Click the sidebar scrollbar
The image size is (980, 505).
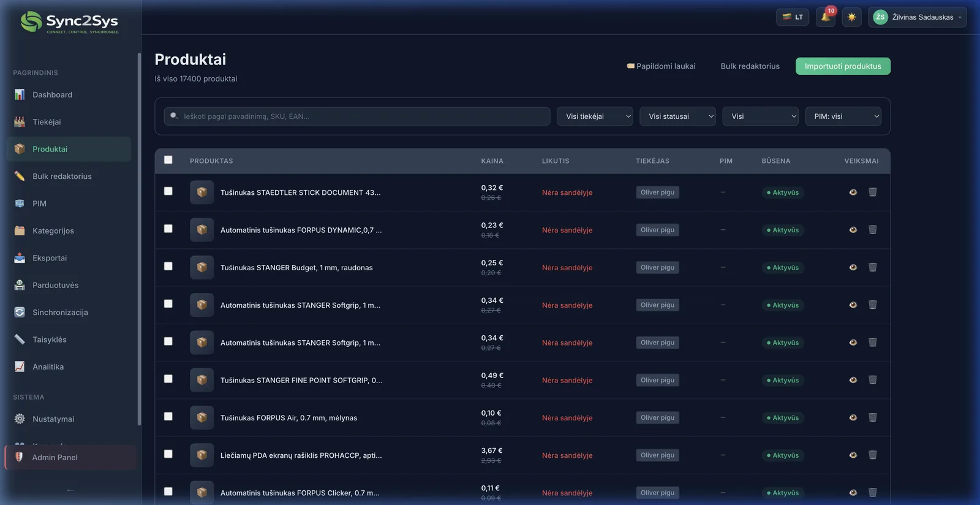pyautogui.click(x=139, y=239)
